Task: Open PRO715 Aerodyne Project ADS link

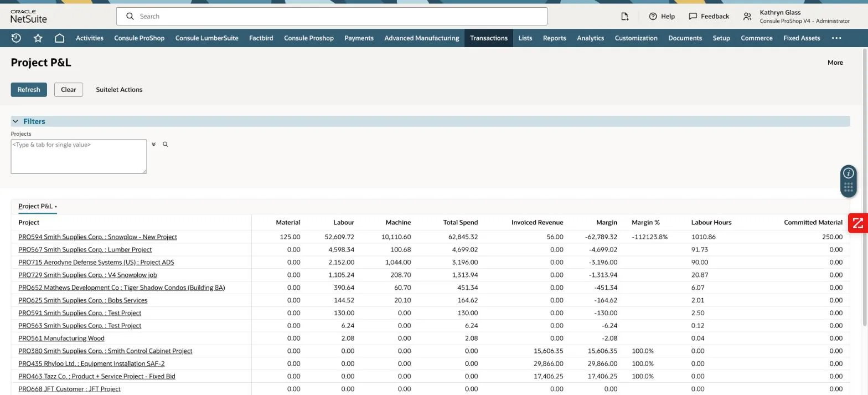Action: coord(96,263)
